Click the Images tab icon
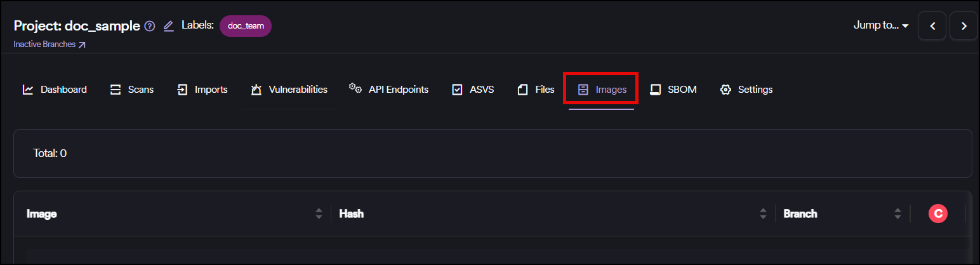Screen dimensions: 980x265 [583, 90]
